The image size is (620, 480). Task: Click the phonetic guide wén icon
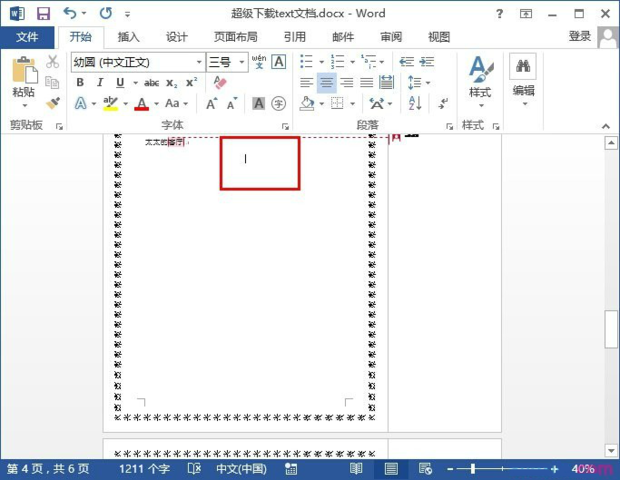click(x=259, y=62)
